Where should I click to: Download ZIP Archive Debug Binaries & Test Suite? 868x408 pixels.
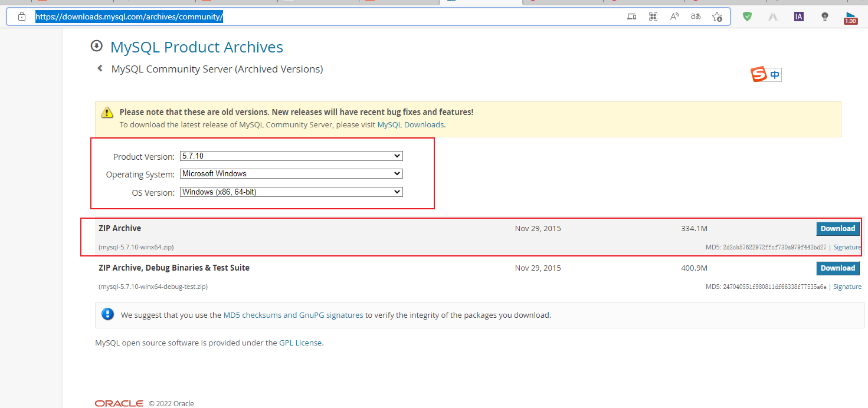pos(838,268)
